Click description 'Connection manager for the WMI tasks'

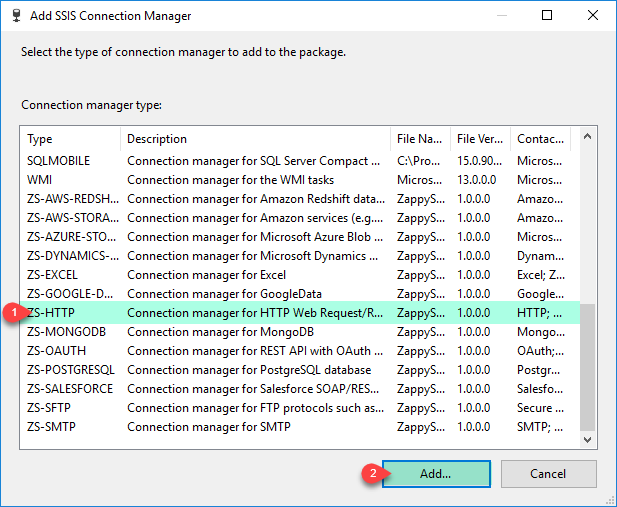click(231, 180)
